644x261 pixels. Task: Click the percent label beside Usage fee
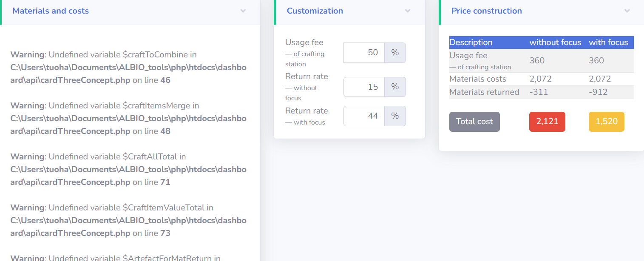pos(395,52)
